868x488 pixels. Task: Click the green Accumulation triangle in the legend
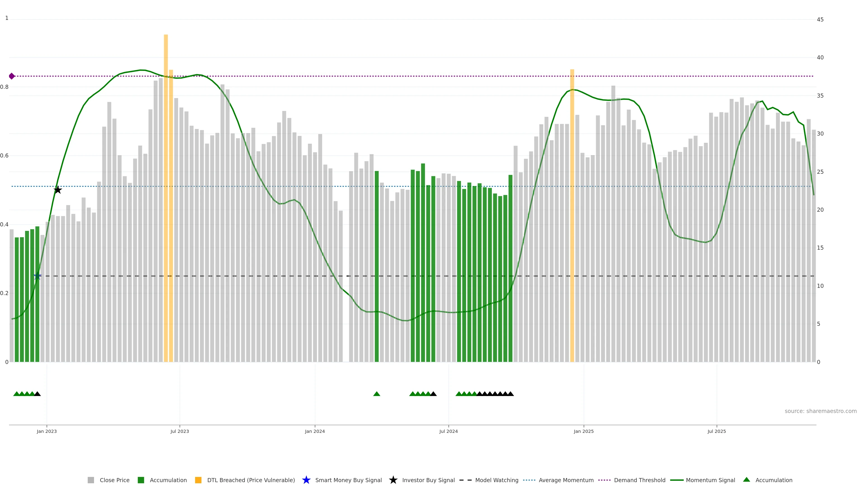pos(746,480)
